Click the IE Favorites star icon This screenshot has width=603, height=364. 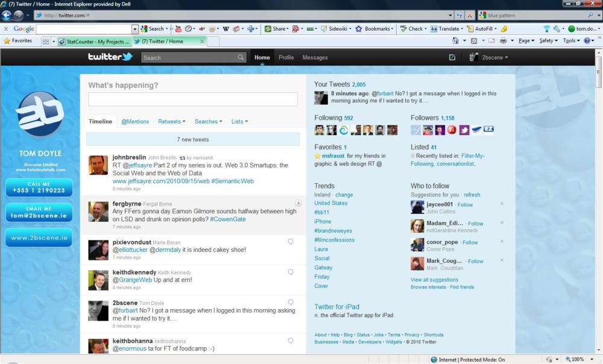click(7, 41)
